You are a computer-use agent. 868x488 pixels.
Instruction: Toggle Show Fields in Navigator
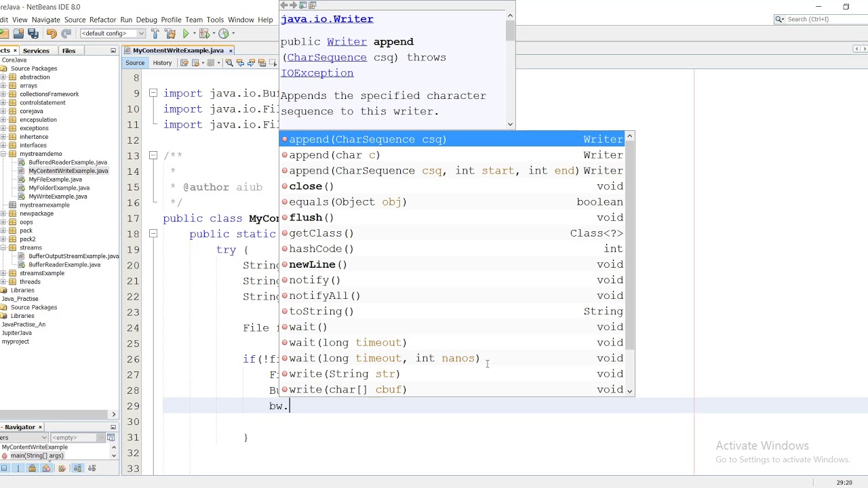(4, 468)
